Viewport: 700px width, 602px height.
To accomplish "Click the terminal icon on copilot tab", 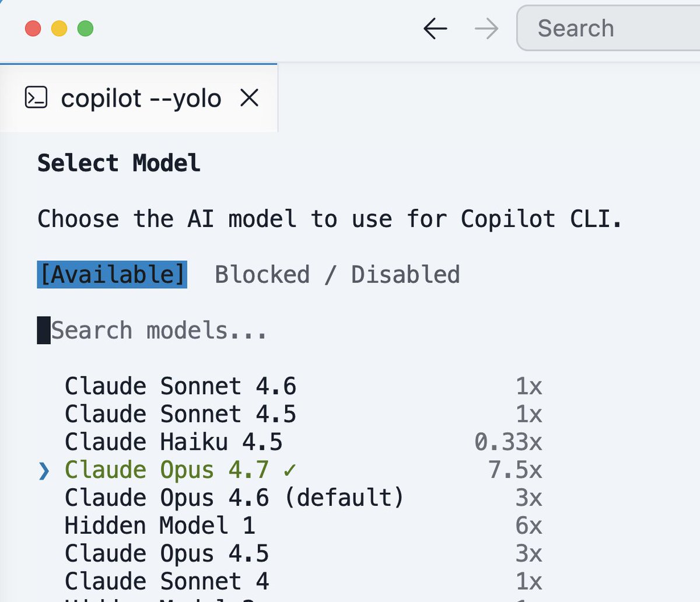I will tap(36, 98).
